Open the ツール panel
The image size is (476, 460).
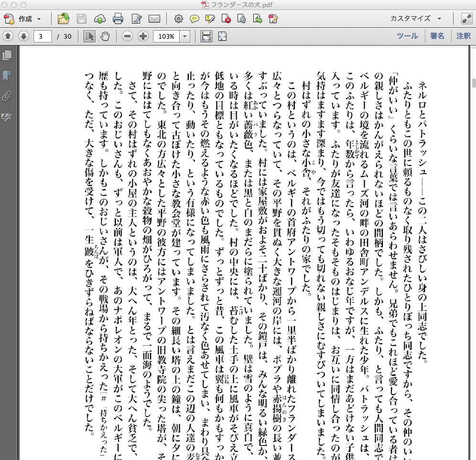tap(407, 36)
